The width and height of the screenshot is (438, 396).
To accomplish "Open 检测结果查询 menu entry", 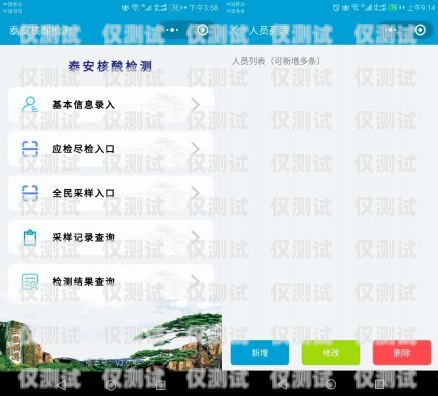I will pos(111,281).
